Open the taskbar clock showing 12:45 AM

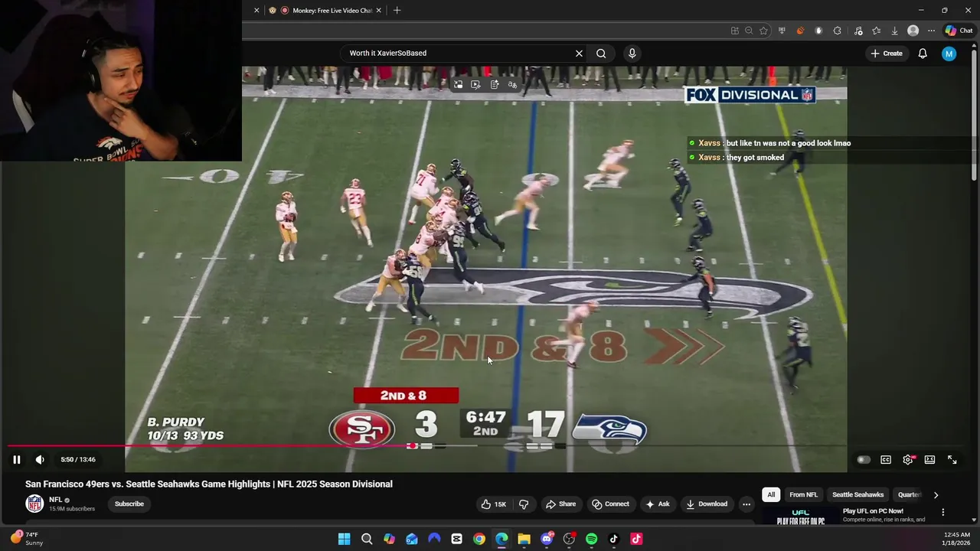click(957, 539)
